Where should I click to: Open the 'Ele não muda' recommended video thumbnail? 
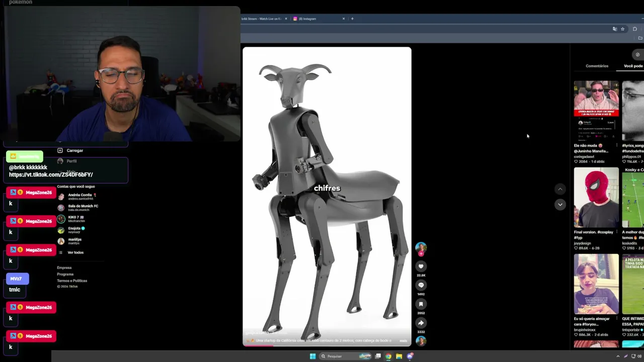[x=596, y=111]
